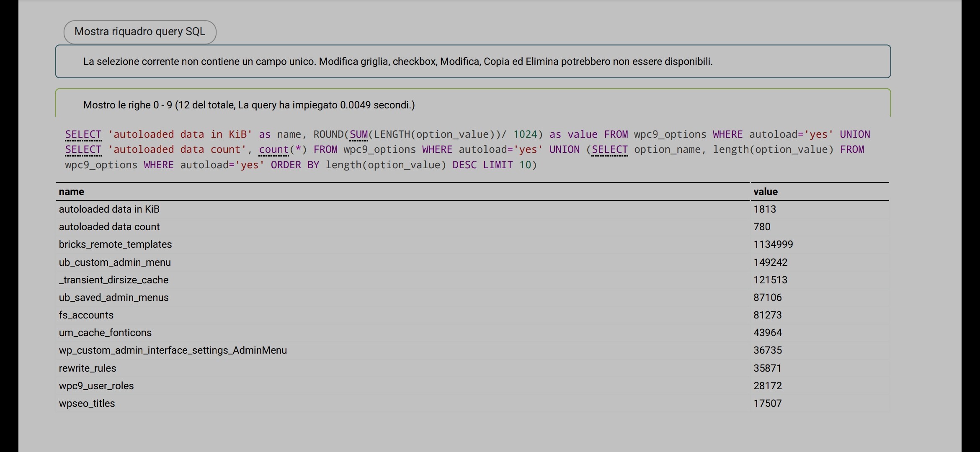Select the bricks_remote_templates cell
This screenshot has width=980, height=452.
[402, 244]
